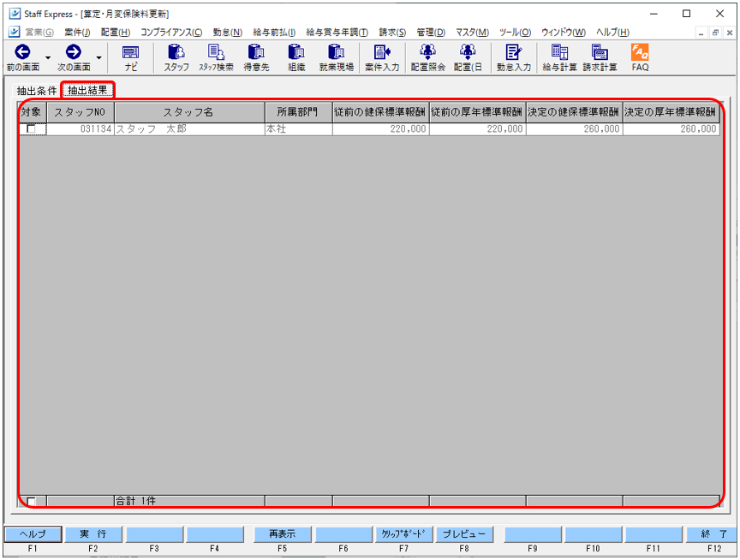
Task: Select the staff name スタッフ 太郎
Action: point(189,128)
